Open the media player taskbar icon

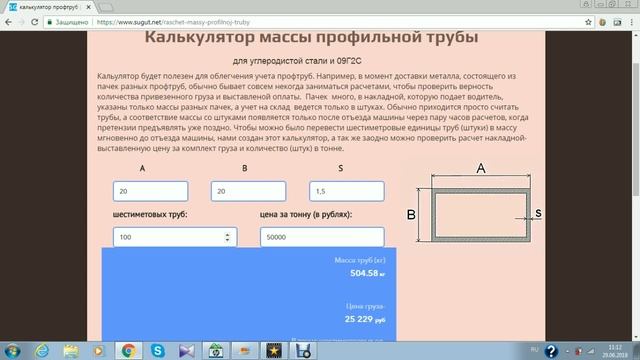tap(98, 351)
